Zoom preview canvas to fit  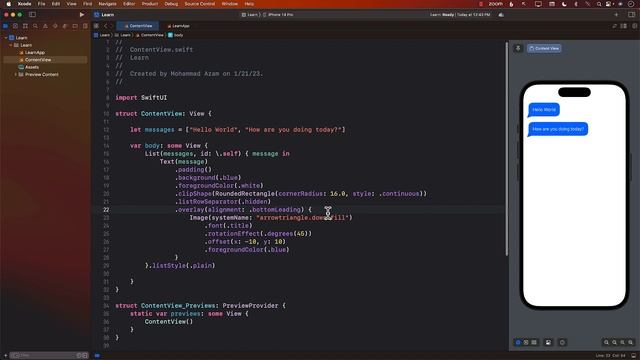pyautogui.click(x=622, y=342)
